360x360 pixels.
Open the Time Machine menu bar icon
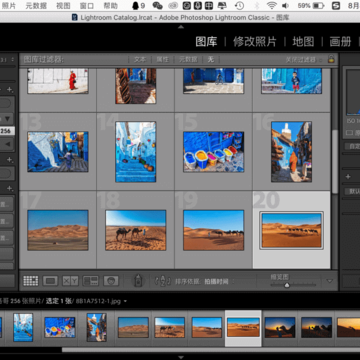click(x=239, y=5)
